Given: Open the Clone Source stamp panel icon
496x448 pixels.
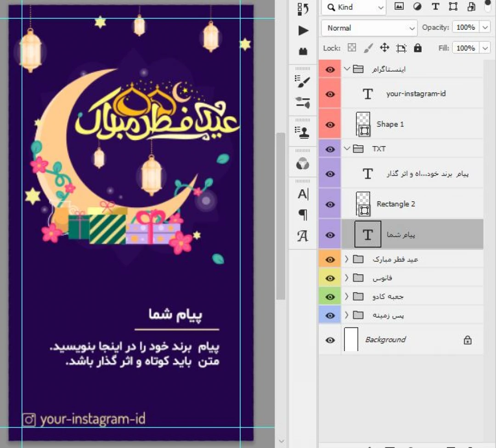Looking at the screenshot, I should pyautogui.click(x=303, y=133).
